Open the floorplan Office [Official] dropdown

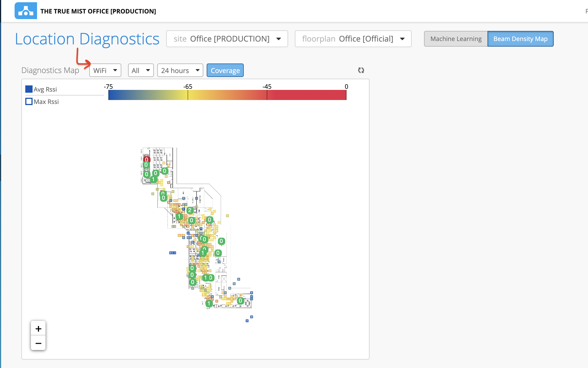[353, 39]
